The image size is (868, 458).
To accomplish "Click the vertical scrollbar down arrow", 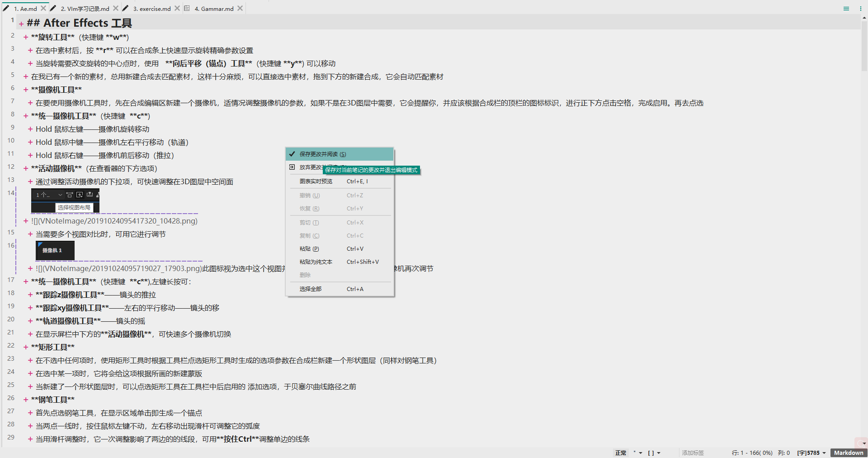I will 864,444.
